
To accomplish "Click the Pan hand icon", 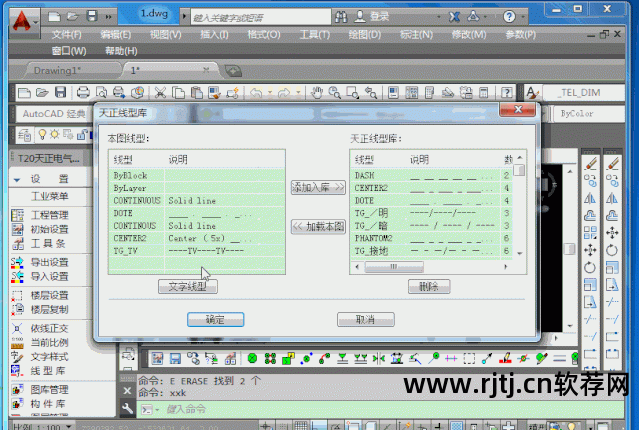I will click(x=317, y=93).
